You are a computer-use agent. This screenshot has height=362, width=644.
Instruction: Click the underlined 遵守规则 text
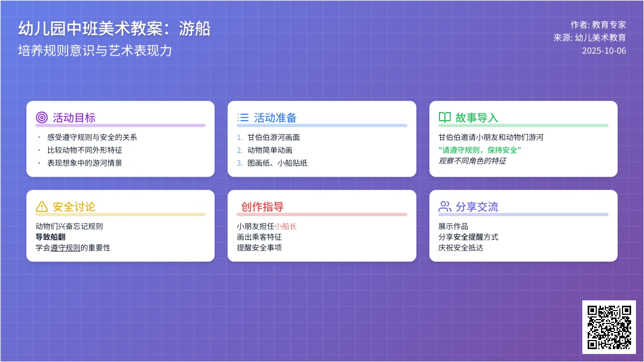pos(65,248)
